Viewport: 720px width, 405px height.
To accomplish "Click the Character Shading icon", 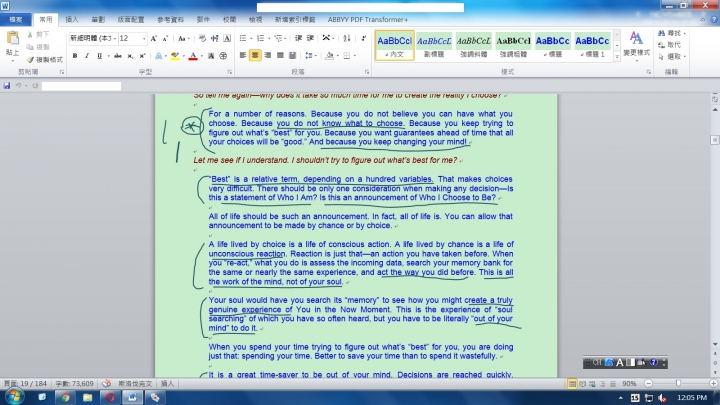I will tap(211, 56).
